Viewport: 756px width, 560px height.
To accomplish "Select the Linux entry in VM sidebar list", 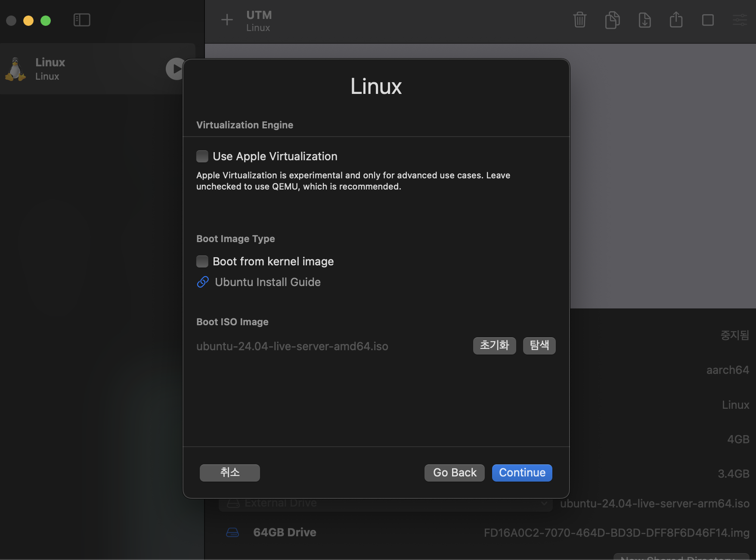I will pyautogui.click(x=98, y=69).
